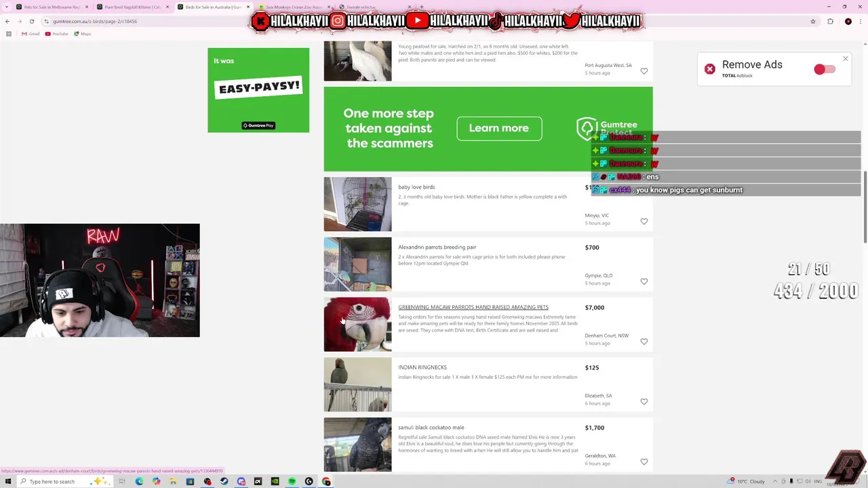Open the NVIDIA app from the taskbar
Screen dimensions: 868x488
pos(275,481)
